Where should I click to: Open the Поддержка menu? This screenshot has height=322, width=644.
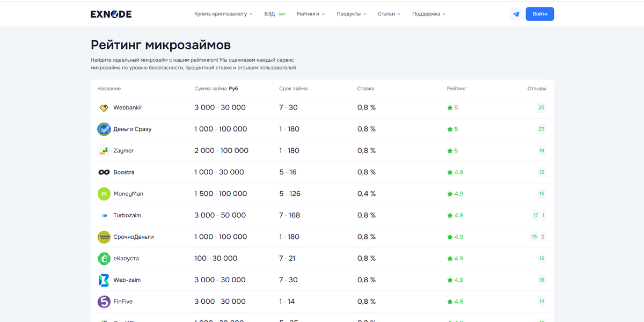(429, 14)
